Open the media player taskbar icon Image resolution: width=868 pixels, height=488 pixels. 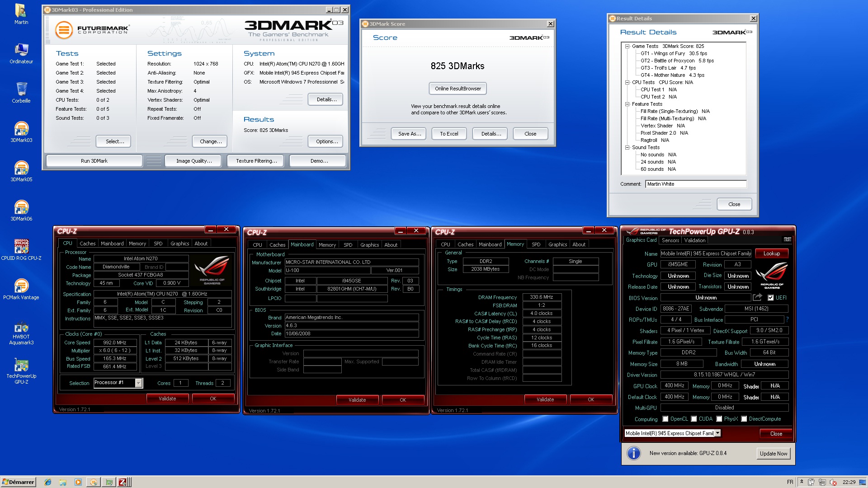click(78, 482)
